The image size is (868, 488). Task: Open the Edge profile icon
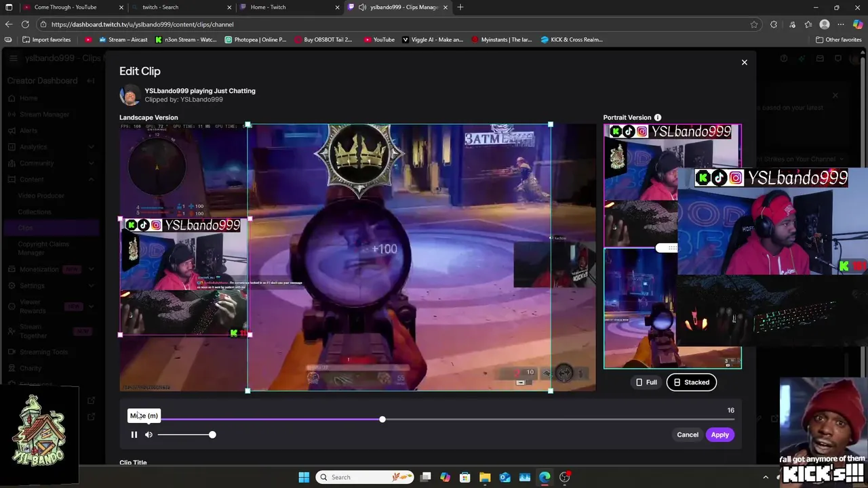(x=825, y=24)
